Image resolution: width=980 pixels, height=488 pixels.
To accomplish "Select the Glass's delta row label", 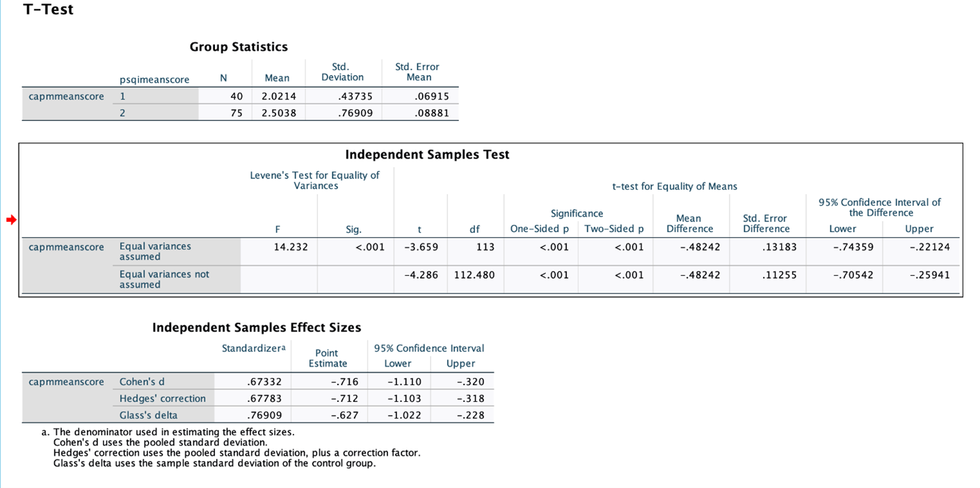I will point(148,415).
